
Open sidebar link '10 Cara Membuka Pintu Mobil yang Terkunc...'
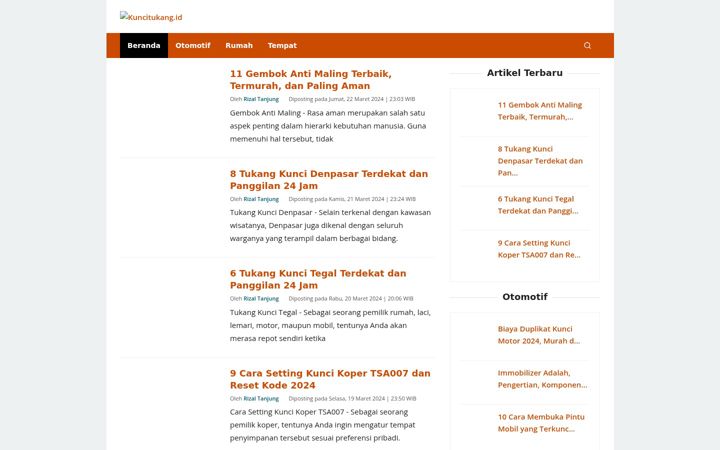(x=541, y=423)
